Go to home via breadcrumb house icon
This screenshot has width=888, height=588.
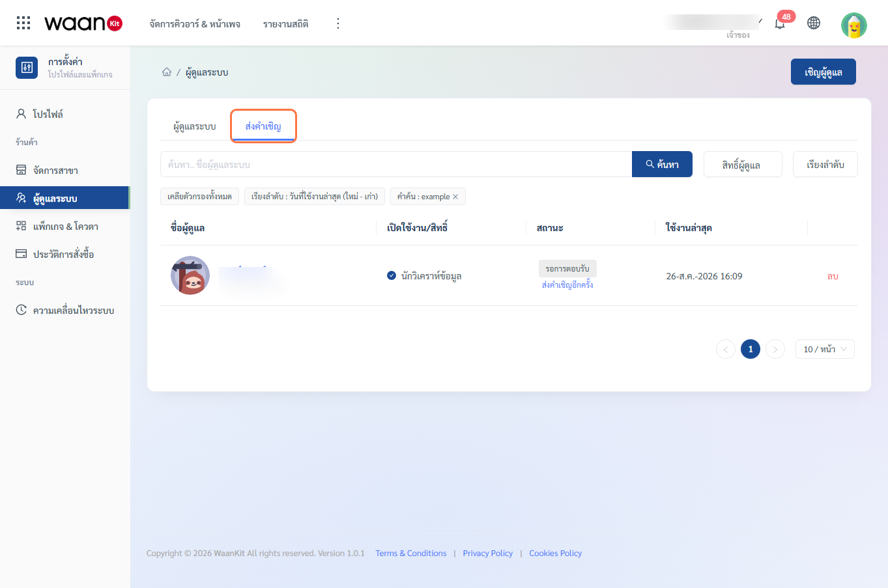167,72
